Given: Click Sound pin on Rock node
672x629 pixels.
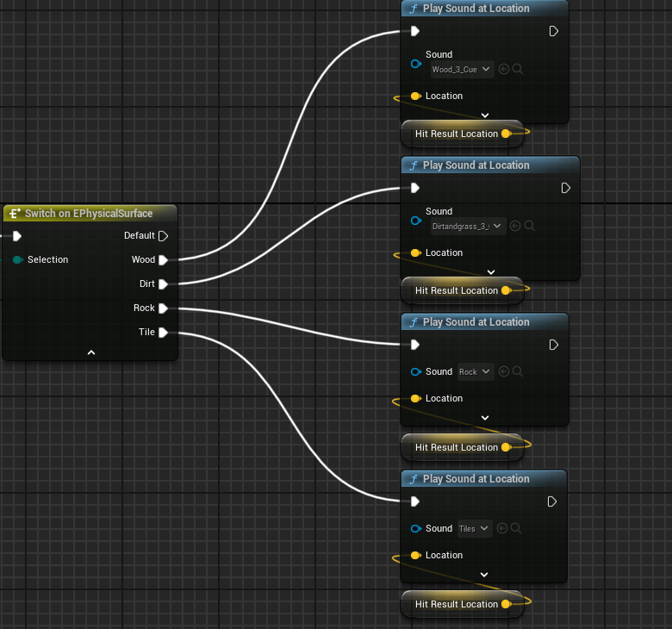Looking at the screenshot, I should (x=416, y=371).
